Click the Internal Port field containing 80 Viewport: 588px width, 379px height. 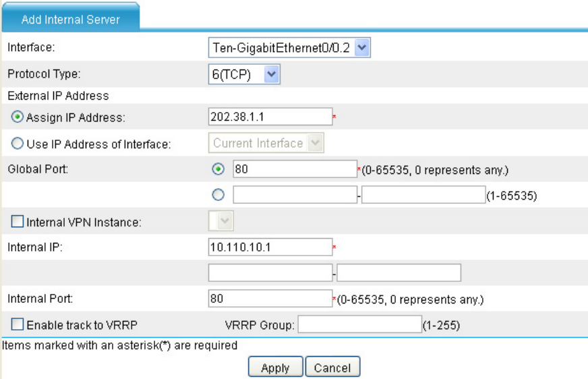point(270,298)
